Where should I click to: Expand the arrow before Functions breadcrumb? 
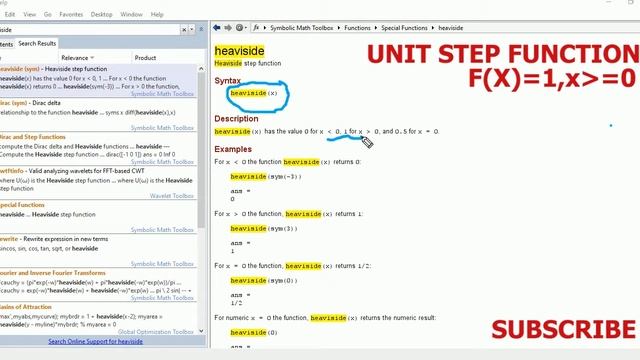(338, 28)
